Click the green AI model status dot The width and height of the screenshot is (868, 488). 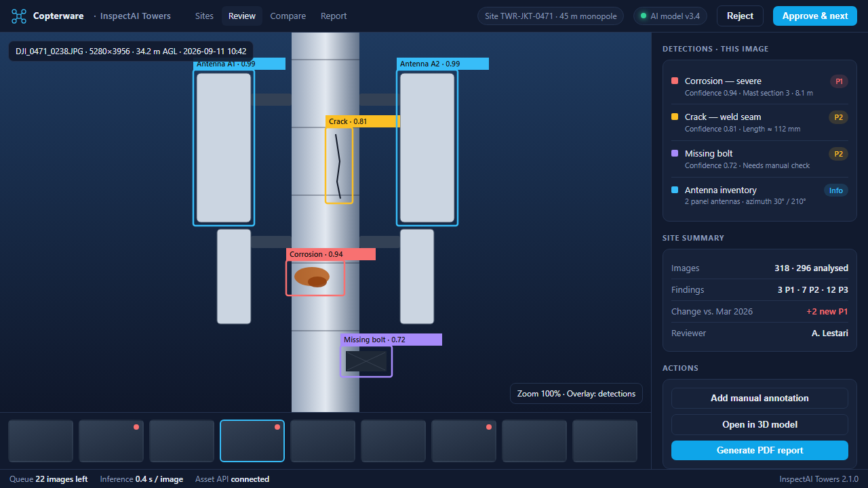644,16
